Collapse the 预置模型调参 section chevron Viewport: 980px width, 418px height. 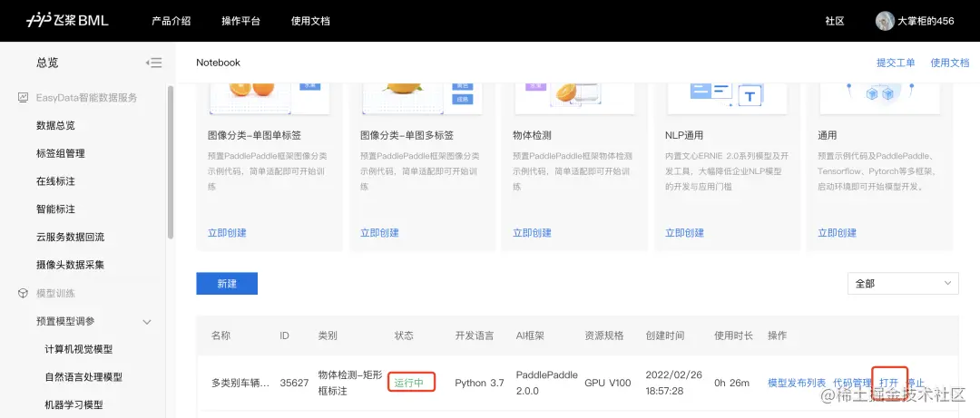(x=148, y=322)
